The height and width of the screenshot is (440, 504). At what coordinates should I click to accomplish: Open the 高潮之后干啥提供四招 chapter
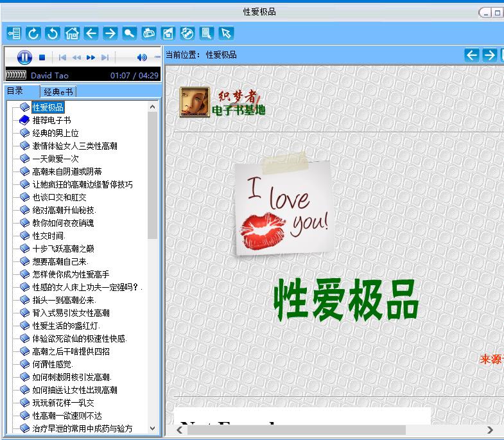tap(71, 351)
